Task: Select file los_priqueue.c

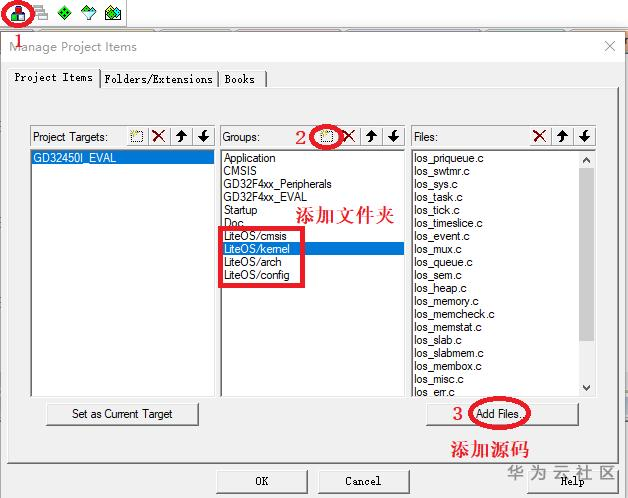Action: click(x=496, y=158)
